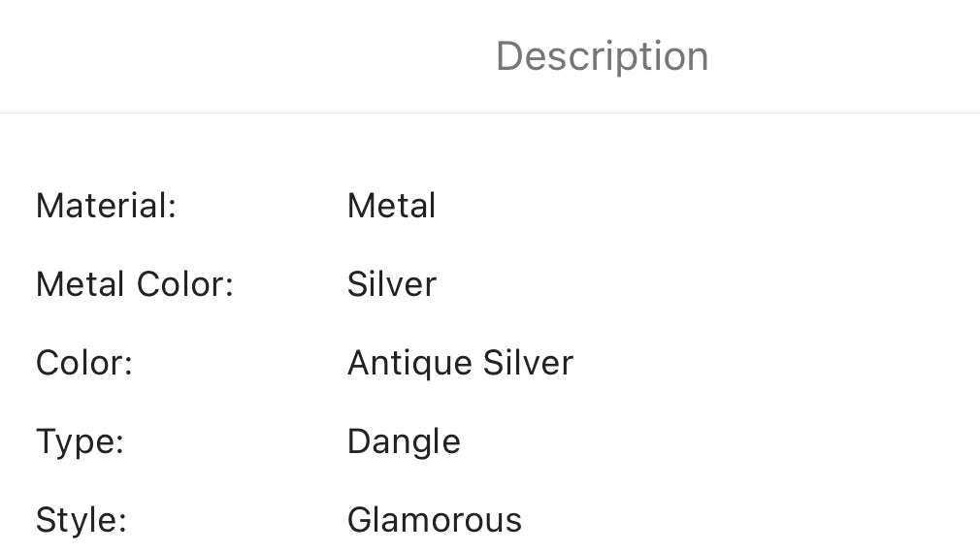The height and width of the screenshot is (553, 980).
Task: Select the "Material:" field label
Action: pyautogui.click(x=106, y=206)
